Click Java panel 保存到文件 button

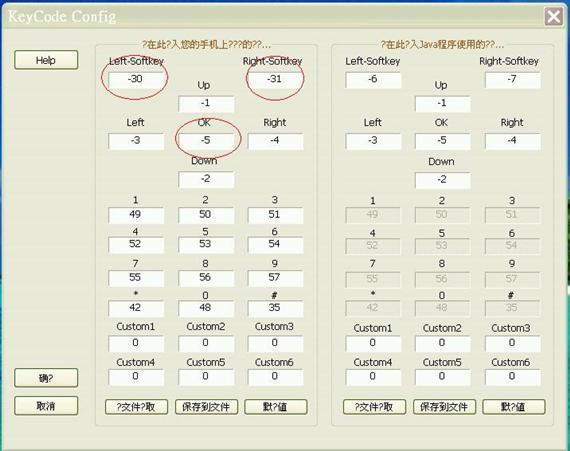(444, 407)
